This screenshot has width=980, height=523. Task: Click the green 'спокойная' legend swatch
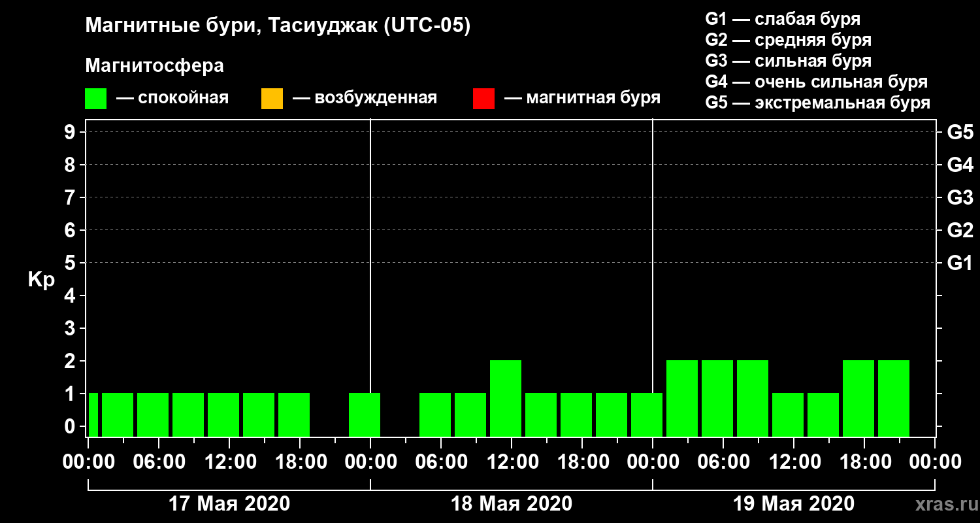[x=95, y=99]
